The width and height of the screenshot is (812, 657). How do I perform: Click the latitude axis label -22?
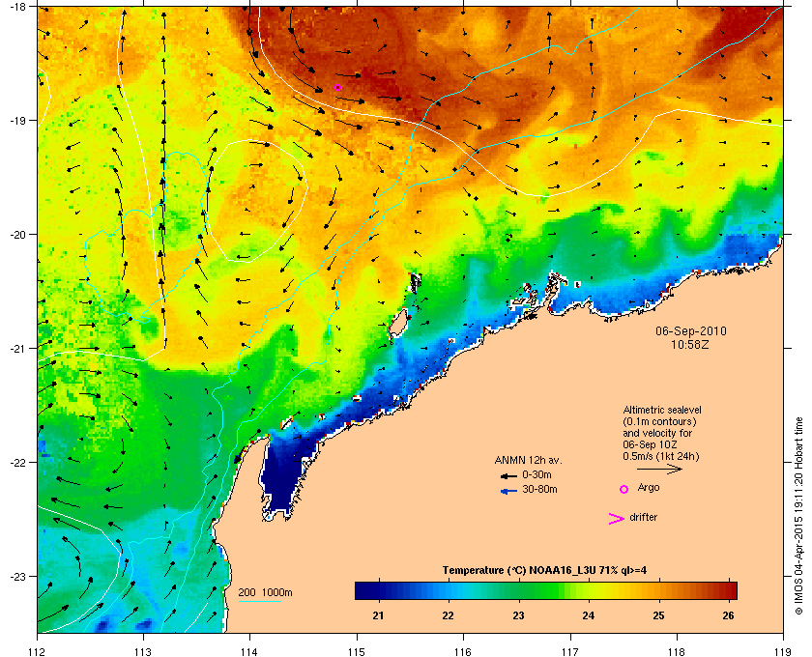[x=17, y=463]
